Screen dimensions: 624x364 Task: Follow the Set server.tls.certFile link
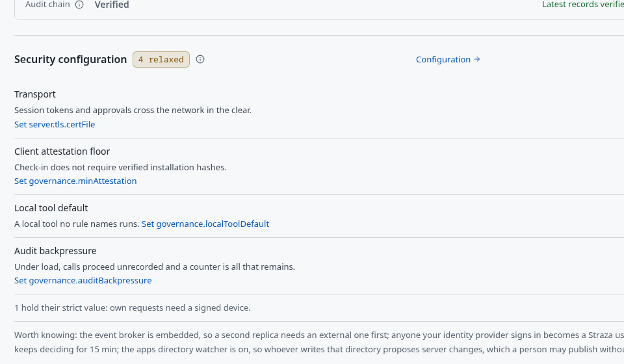[55, 125]
